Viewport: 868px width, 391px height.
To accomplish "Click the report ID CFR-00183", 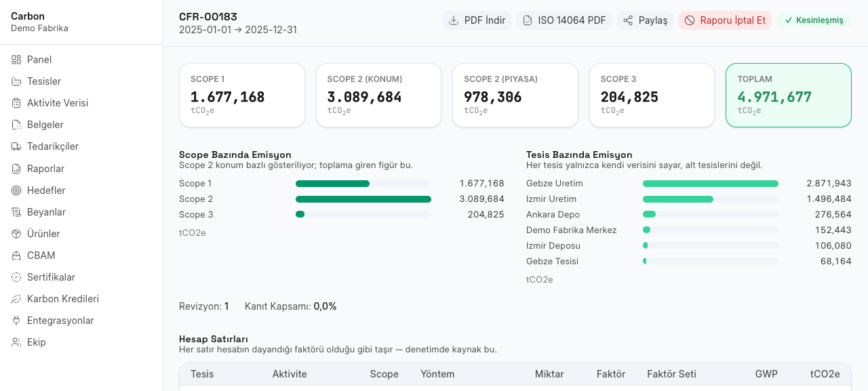I will tap(208, 17).
